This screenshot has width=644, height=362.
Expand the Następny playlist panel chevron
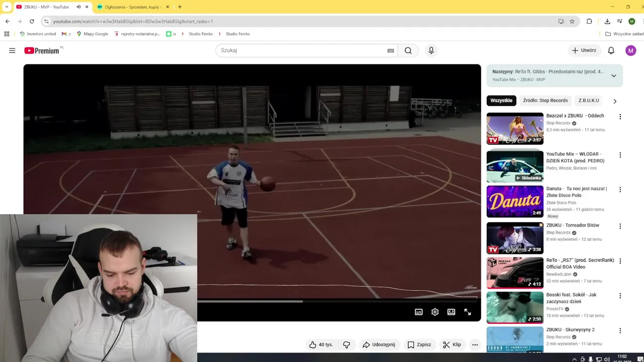coord(614,75)
